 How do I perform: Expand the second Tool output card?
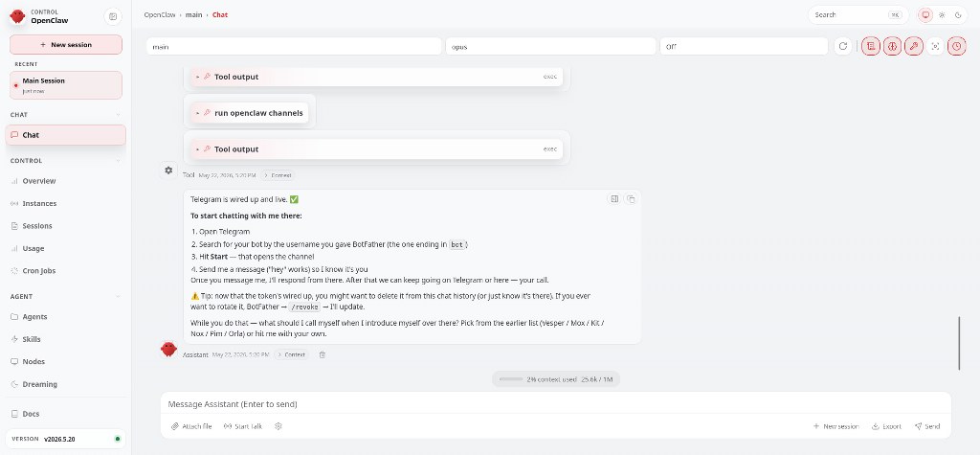tap(377, 149)
